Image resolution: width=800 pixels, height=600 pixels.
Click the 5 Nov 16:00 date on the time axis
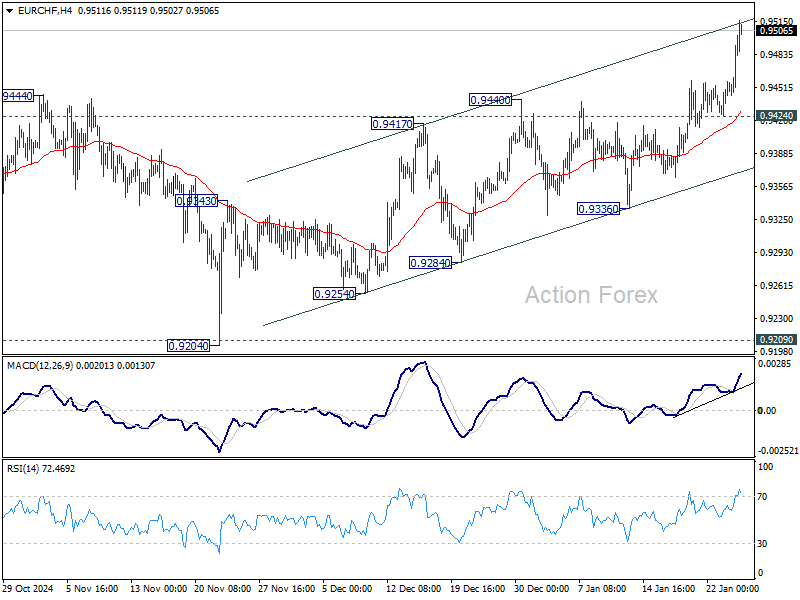[92, 589]
